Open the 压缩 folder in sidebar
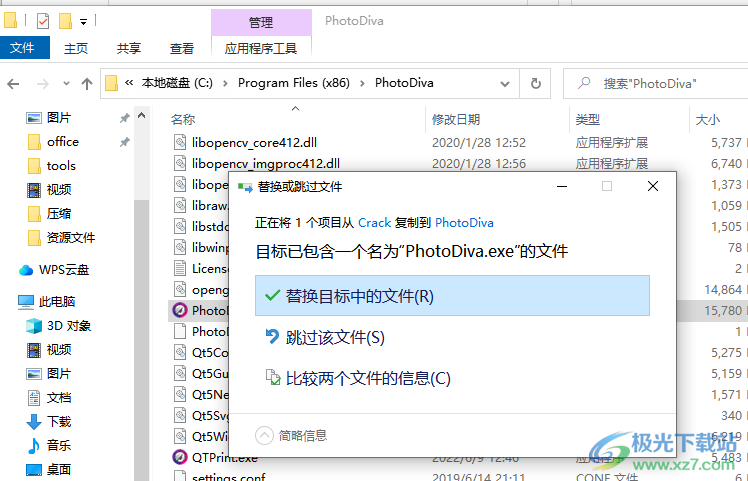This screenshot has width=748, height=481. [59, 213]
